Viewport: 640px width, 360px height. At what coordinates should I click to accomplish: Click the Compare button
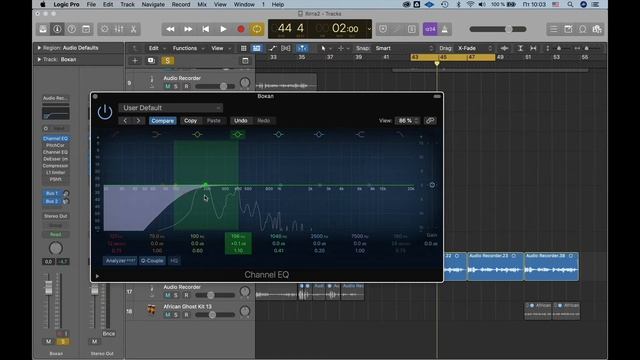162,120
